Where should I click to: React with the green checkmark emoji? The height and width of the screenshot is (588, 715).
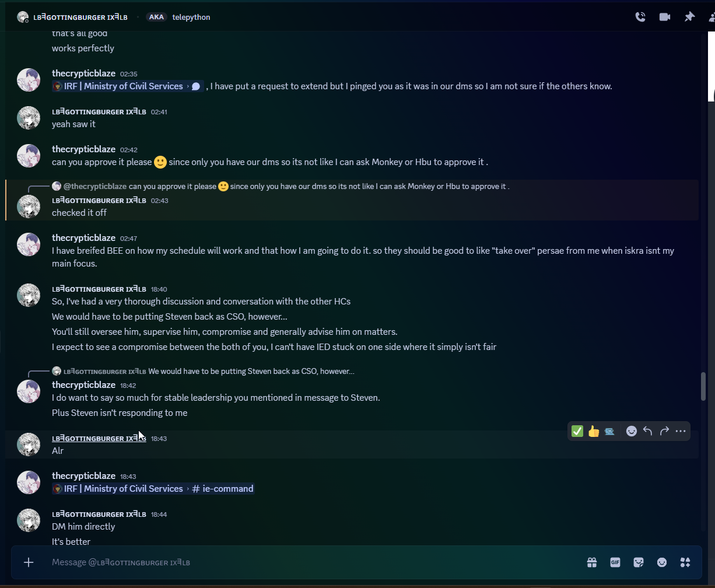(577, 431)
